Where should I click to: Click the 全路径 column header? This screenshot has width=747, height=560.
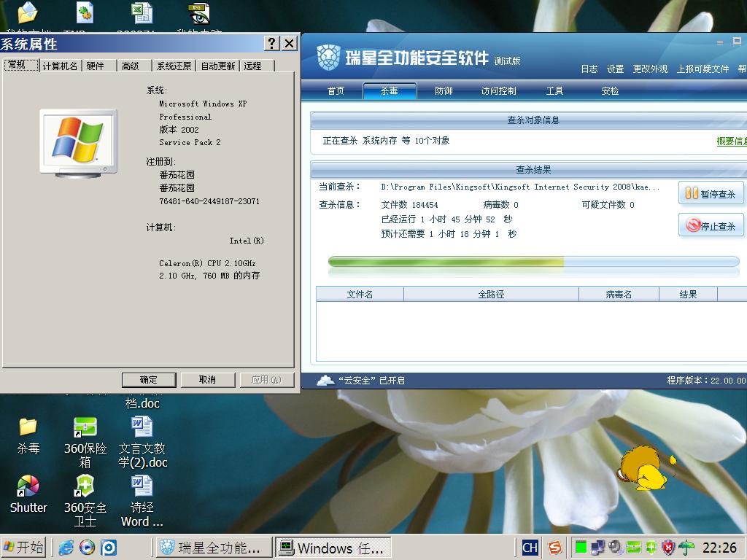pyautogui.click(x=491, y=295)
